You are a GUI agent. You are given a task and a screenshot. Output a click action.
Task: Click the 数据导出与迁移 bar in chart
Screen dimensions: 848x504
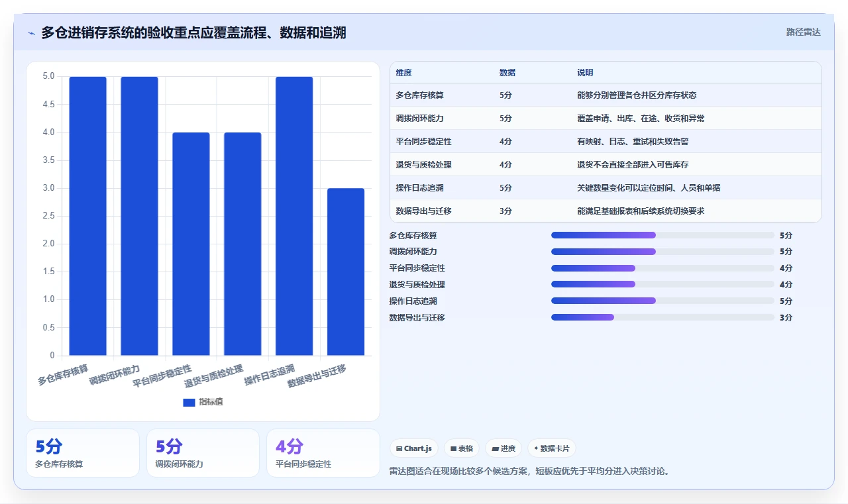(346, 272)
